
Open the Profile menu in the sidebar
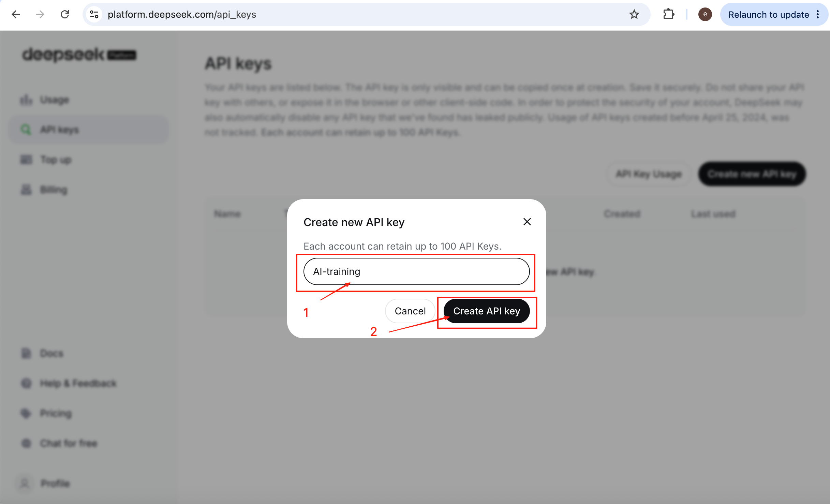pyautogui.click(x=89, y=483)
